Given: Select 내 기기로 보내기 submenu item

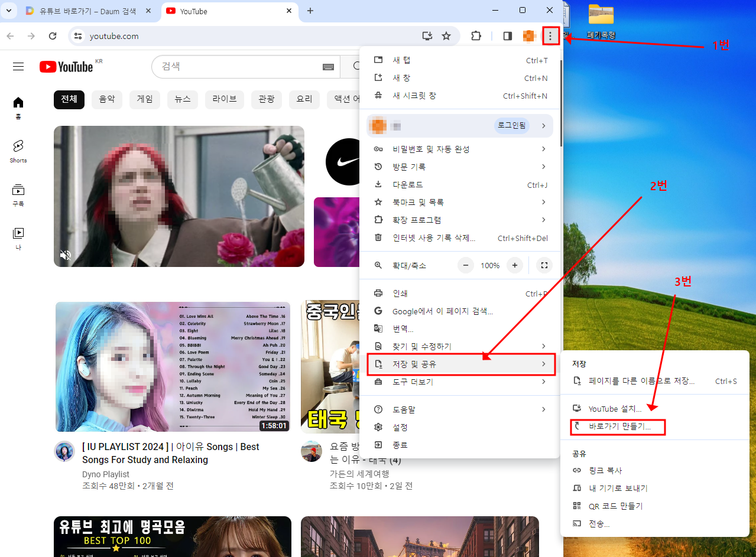Looking at the screenshot, I should [655, 488].
